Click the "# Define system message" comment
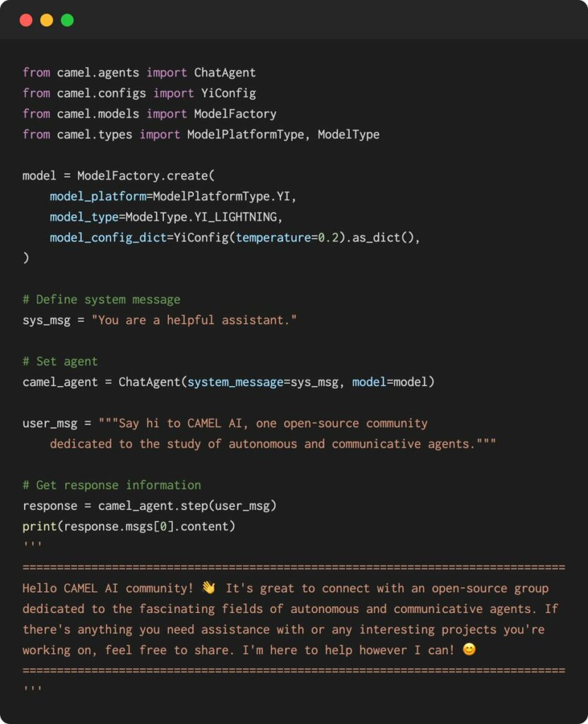The image size is (588, 724). click(x=101, y=299)
